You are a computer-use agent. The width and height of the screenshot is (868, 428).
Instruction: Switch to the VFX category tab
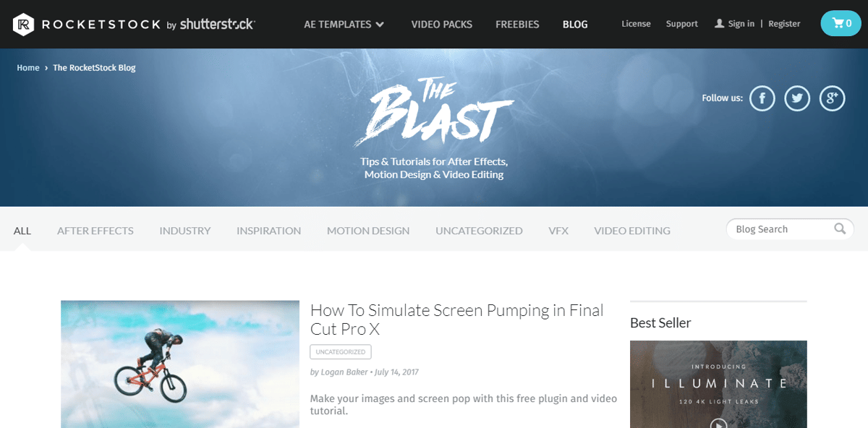tap(558, 231)
